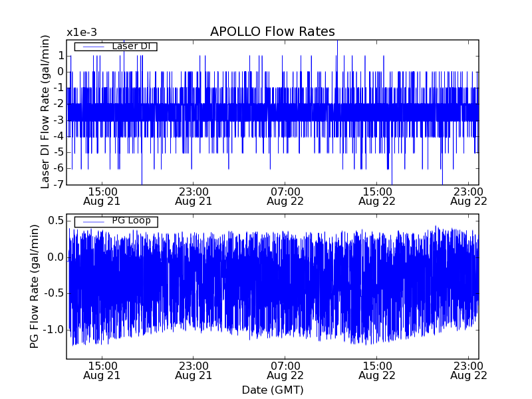Click bottom chart's '15:00 Aug 22' date label
532x399 pixels.
[377, 370]
